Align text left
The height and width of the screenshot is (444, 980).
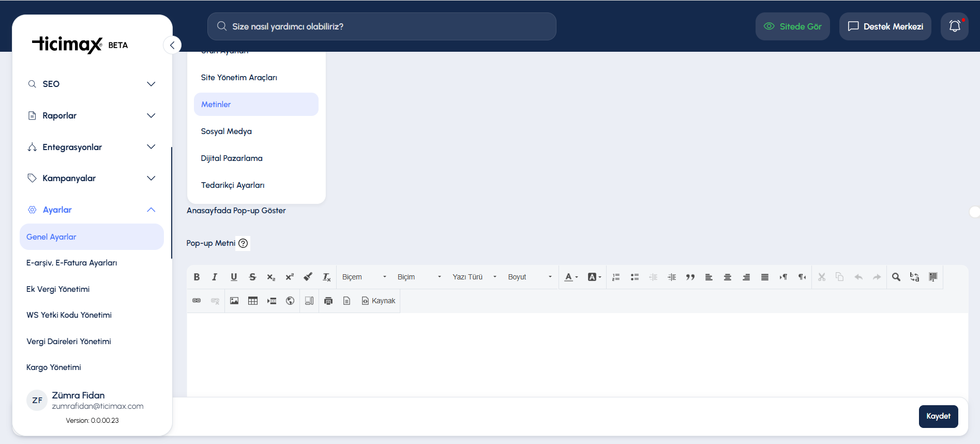click(x=709, y=277)
